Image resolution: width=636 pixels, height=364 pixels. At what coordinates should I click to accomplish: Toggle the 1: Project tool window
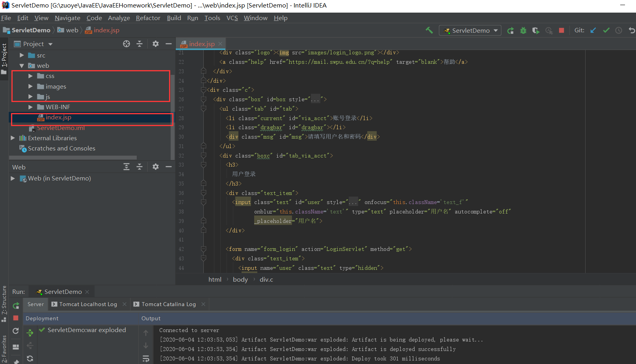pyautogui.click(x=4, y=55)
